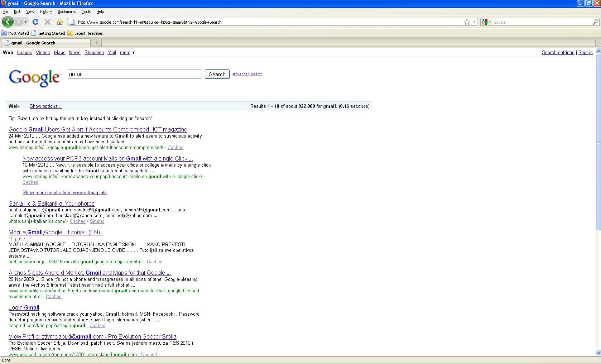
Task: Click the scrollbar down arrow
Action: click(598, 353)
